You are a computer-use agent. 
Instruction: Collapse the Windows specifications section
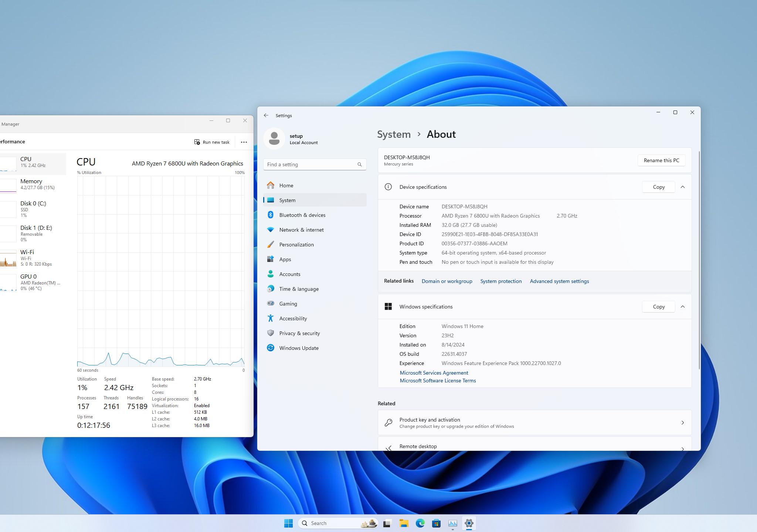coord(683,307)
